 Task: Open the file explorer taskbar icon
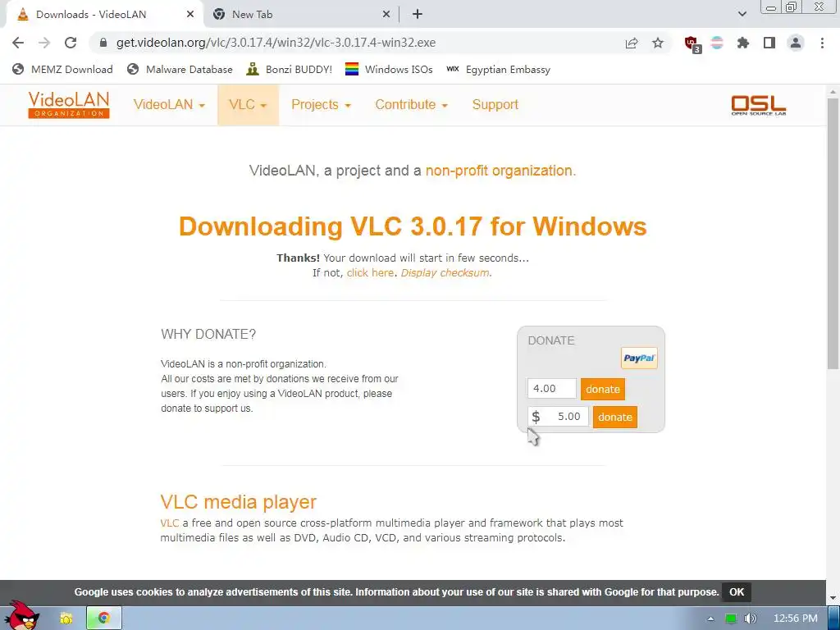tap(66, 619)
